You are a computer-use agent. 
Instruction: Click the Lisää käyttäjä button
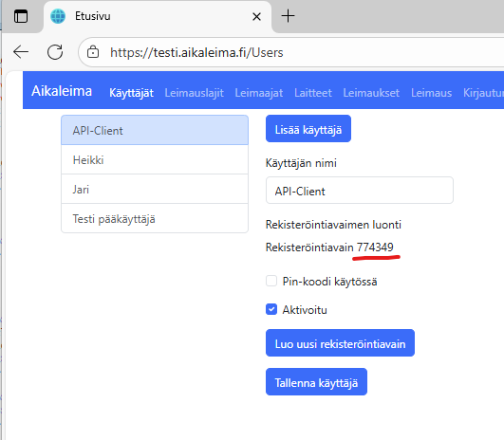pos(308,128)
